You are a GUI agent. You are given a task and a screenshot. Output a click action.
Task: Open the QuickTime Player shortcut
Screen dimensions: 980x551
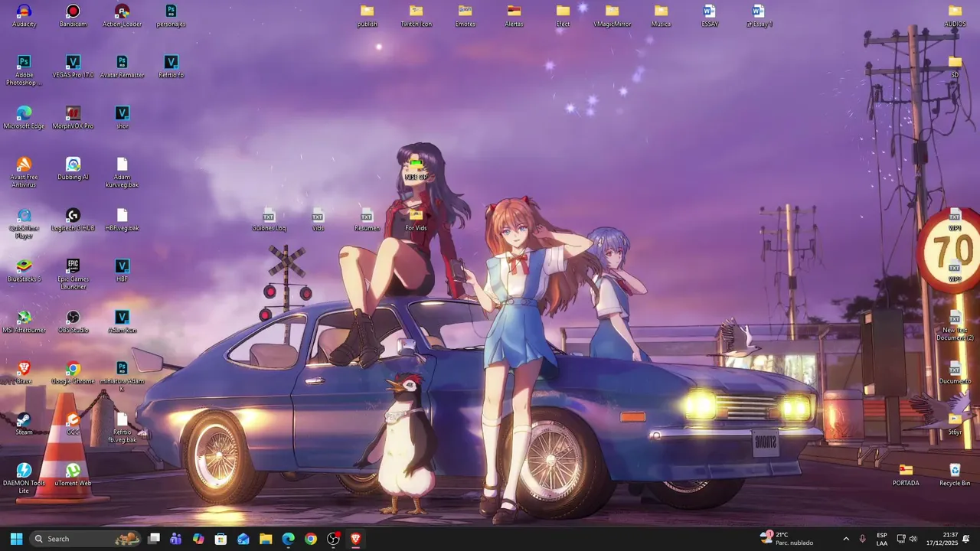point(24,223)
